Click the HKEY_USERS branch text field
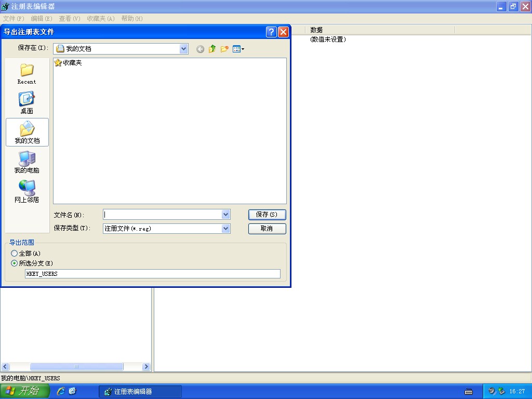Screen dimensions: 532x399 153,274
